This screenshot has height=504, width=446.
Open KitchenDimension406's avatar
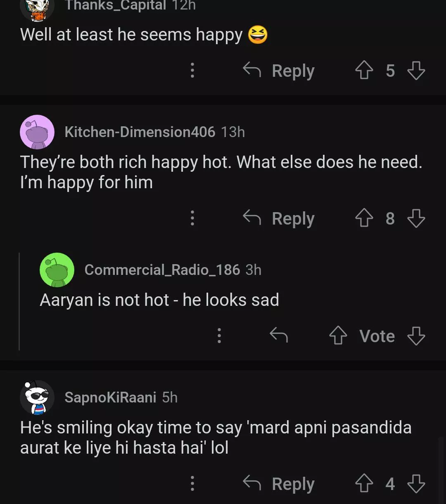pyautogui.click(x=37, y=132)
